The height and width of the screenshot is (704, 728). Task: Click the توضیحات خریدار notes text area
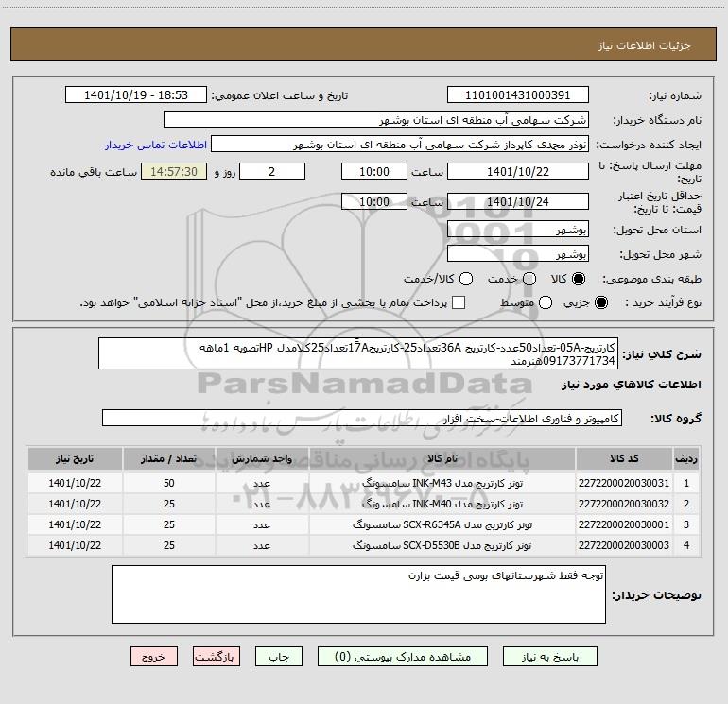tap(358, 594)
